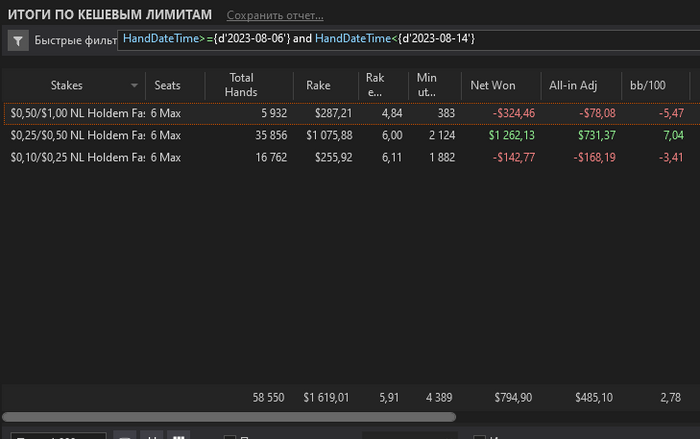Select the $0,50/$1,00 NL Holdem row
The height and width of the screenshot is (439, 700).
[352, 113]
